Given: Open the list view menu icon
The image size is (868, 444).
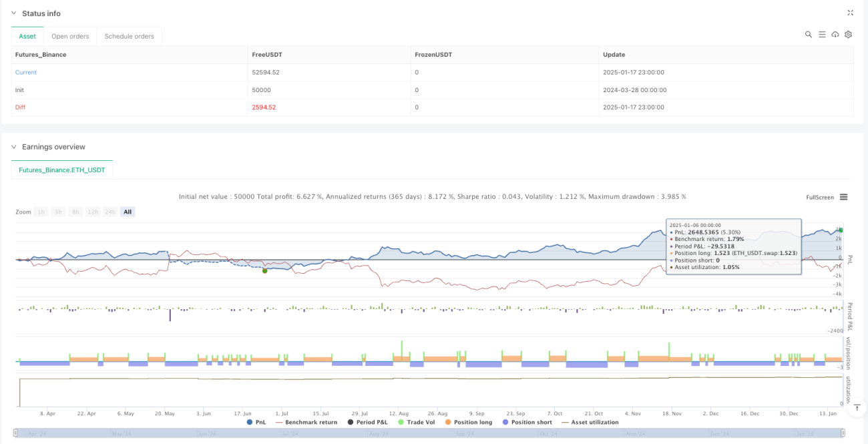Looking at the screenshot, I should pyautogui.click(x=822, y=35).
